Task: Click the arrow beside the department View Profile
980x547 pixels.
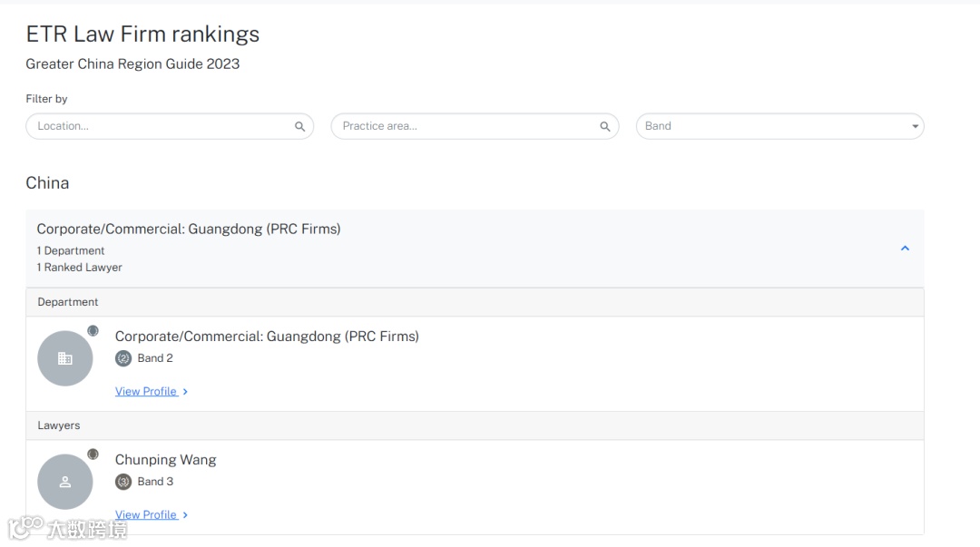Action: point(185,392)
